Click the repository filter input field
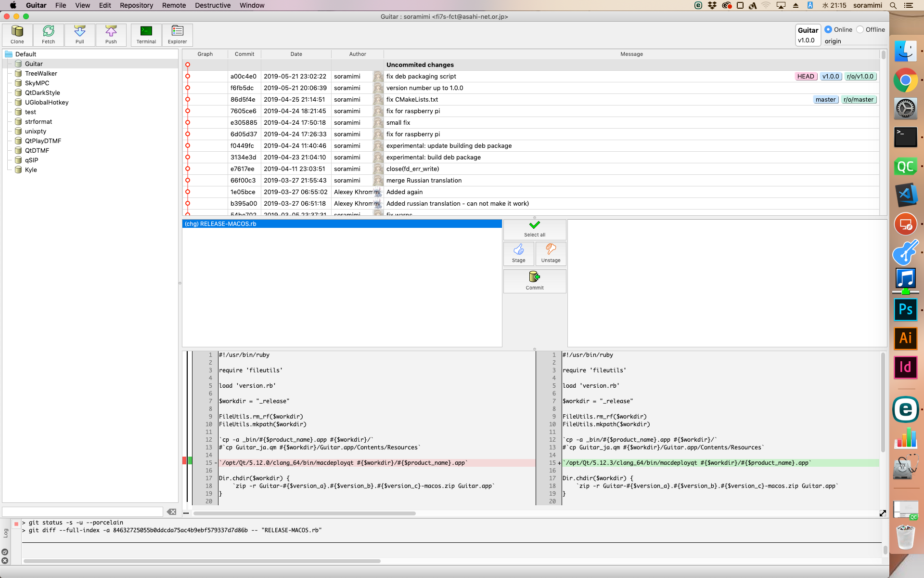 pos(83,512)
